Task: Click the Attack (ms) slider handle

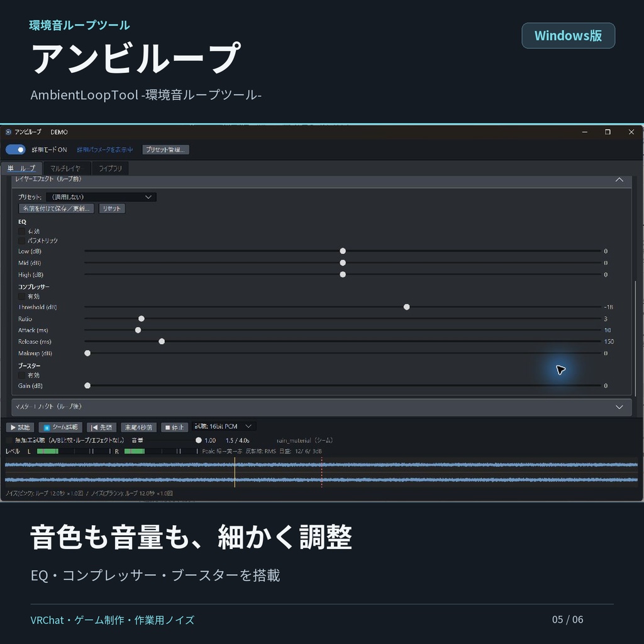Action: [x=138, y=330]
